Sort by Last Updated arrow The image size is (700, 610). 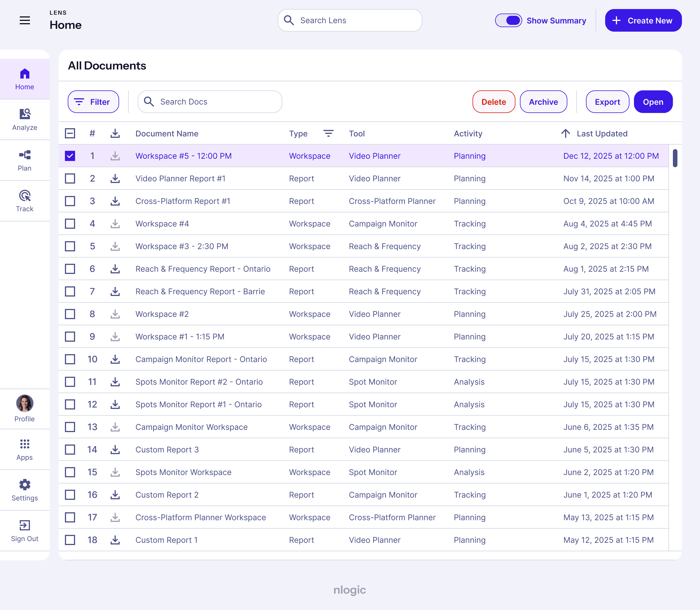tap(565, 133)
